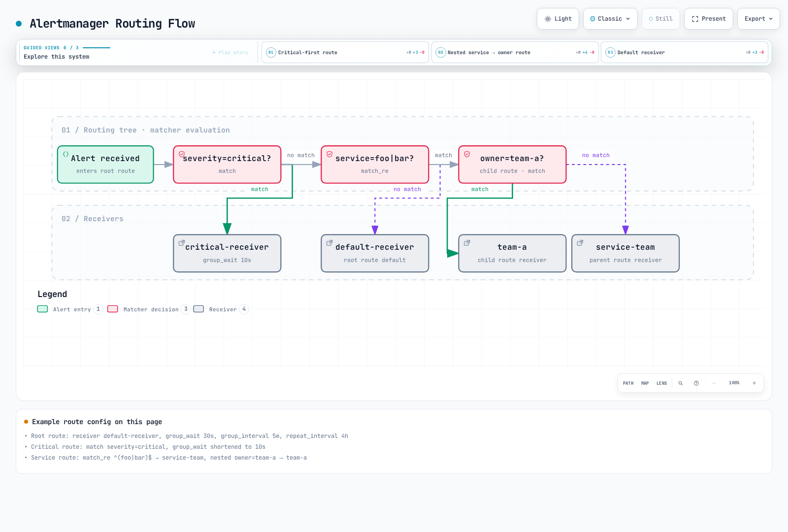Open external-link icon on critical-receiver node
Screen dimensions: 788x532
coord(182,243)
